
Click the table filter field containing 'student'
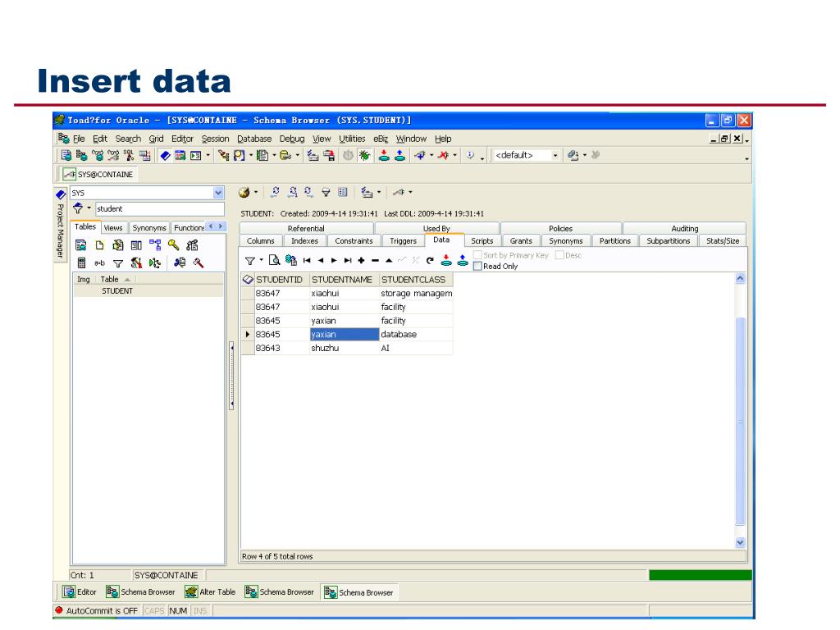160,209
